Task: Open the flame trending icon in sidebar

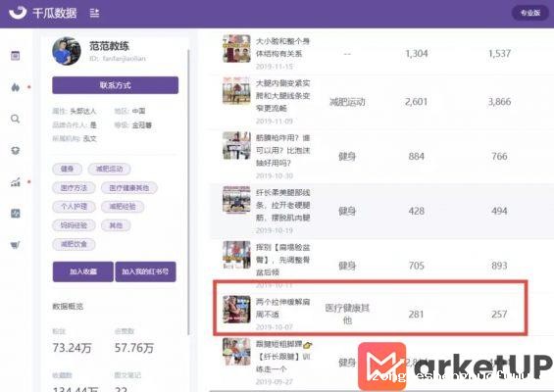Action: [x=15, y=87]
